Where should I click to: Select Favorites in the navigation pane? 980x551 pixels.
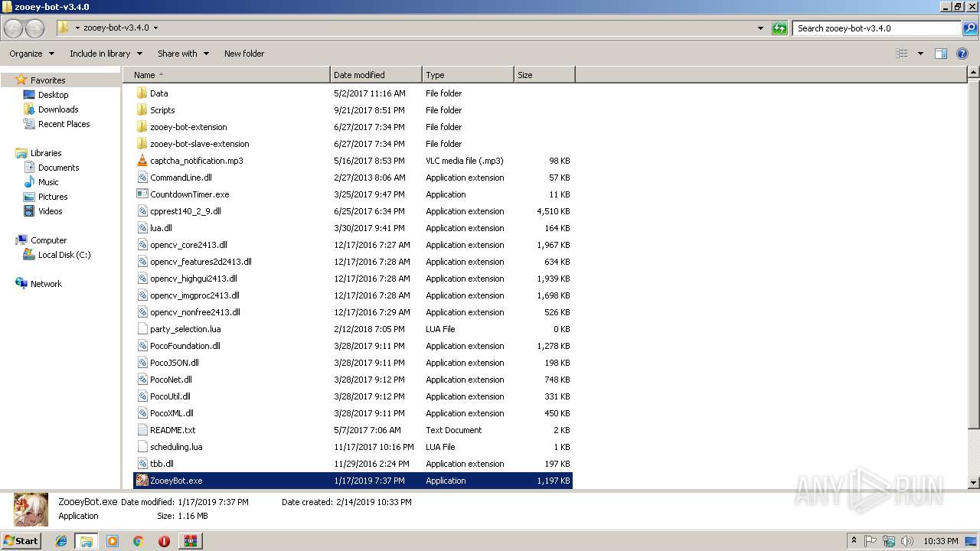(47, 80)
